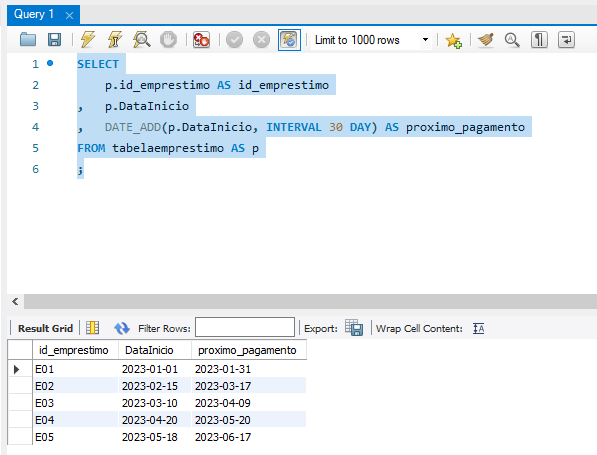Screen dimensions: 597x455
Task: Add query to favorites star icon
Action: [x=453, y=40]
